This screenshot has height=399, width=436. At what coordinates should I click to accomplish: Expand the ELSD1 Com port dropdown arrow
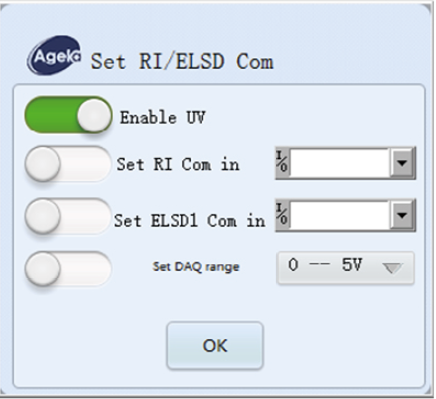click(402, 215)
